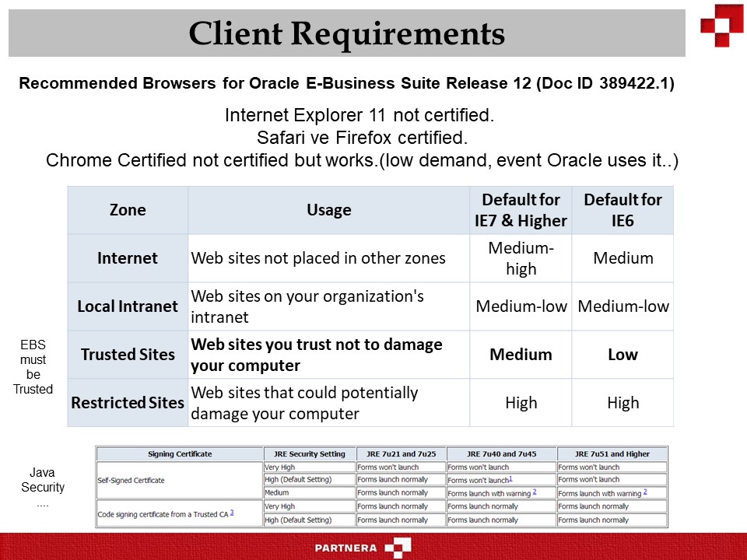747x560 pixels.
Task: Select the Client Requirements title banner
Action: coord(347,33)
